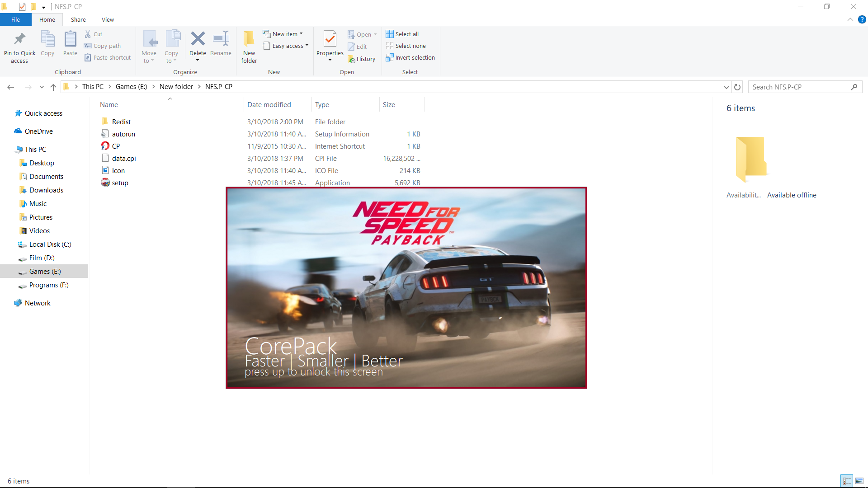
Task: Create a New folder from ribbon
Action: click(x=249, y=45)
